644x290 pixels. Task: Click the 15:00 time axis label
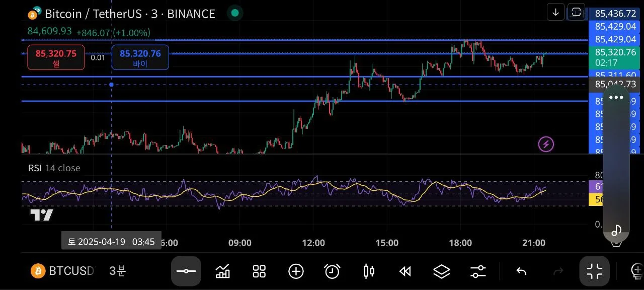pyautogui.click(x=387, y=243)
